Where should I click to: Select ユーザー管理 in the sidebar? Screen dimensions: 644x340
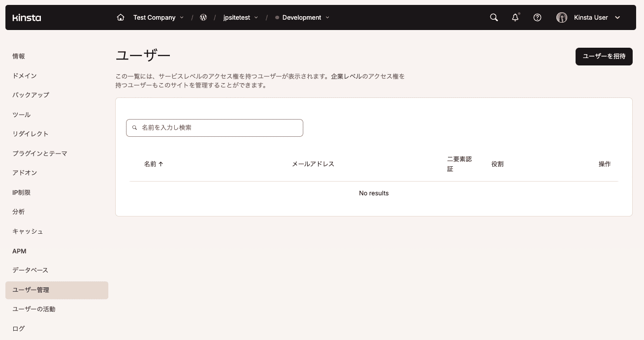[31, 290]
